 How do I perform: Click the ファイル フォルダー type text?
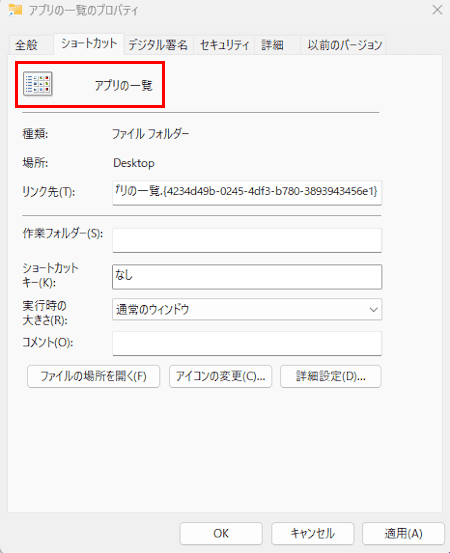tap(150, 134)
